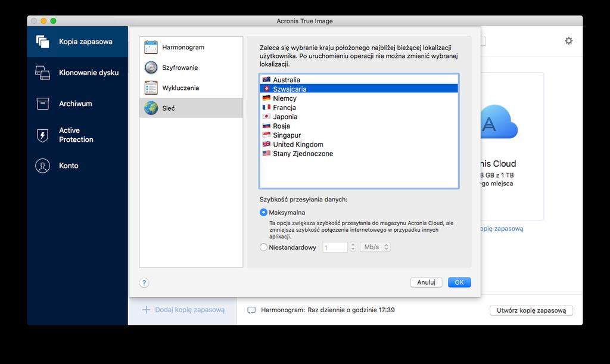Image resolution: width=610 pixels, height=364 pixels.
Task: Go to Active Protection section
Action: point(77,135)
